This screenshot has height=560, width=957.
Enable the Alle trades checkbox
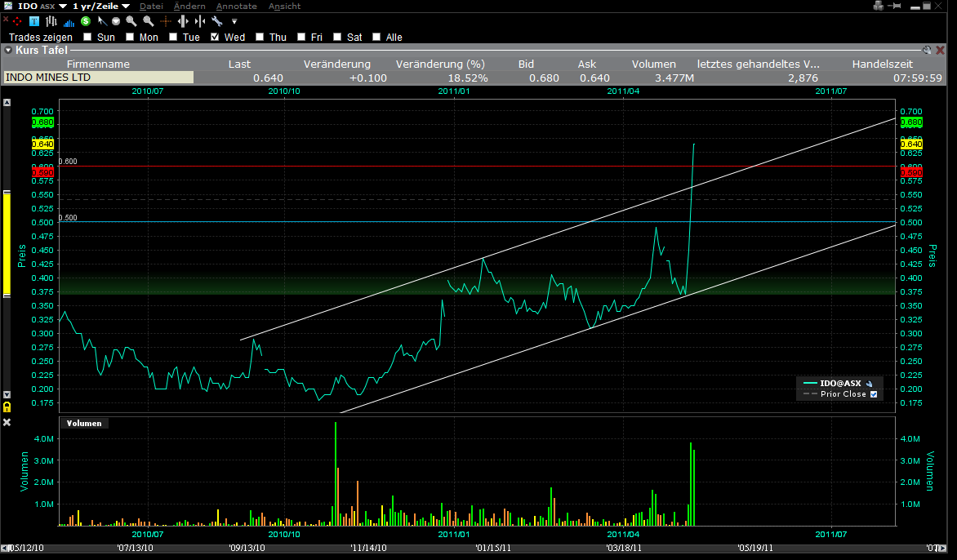tap(376, 38)
